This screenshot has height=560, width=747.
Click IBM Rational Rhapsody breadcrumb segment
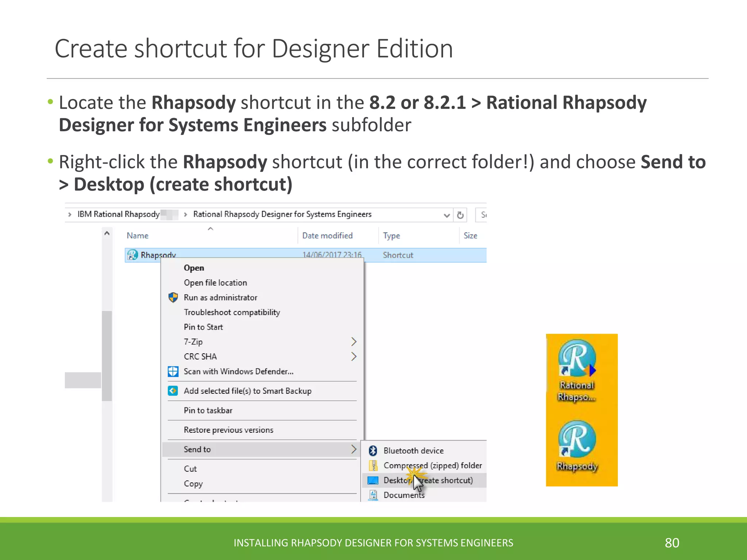click(x=119, y=214)
